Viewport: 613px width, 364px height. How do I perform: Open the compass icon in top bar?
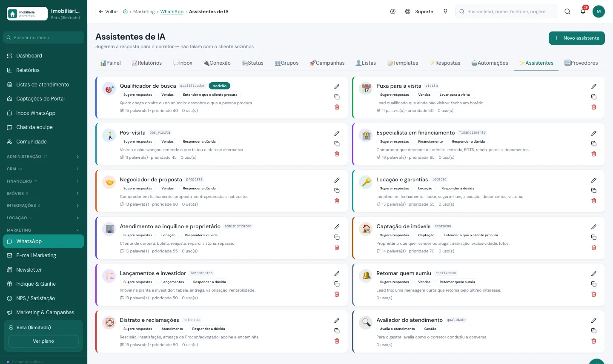[x=393, y=11]
